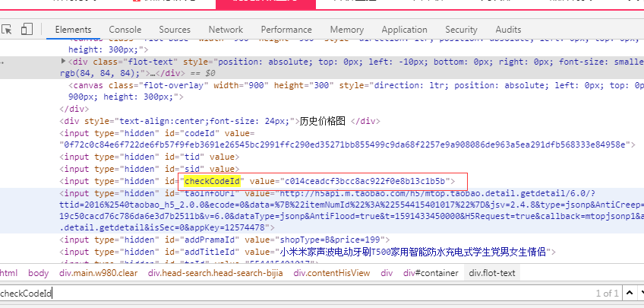Click the ellipsis gutter beside flot-text row
The width and height of the screenshot is (644, 308).
(2, 62)
